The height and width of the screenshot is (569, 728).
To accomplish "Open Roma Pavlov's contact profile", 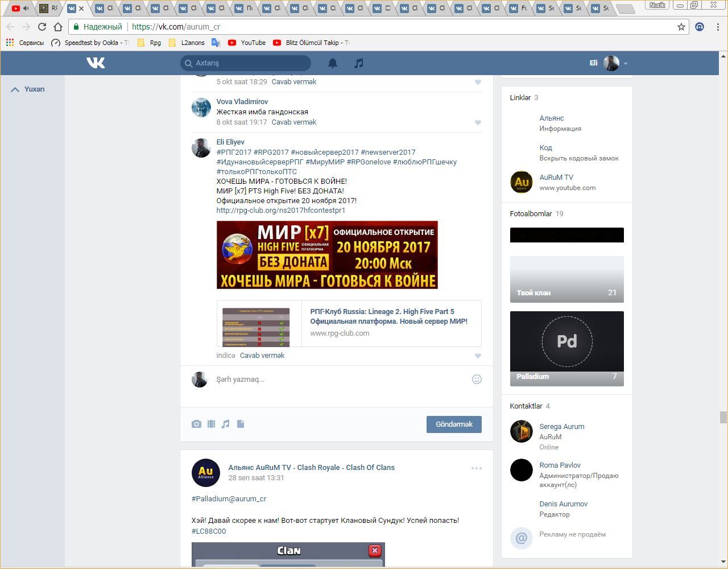I will [x=560, y=465].
